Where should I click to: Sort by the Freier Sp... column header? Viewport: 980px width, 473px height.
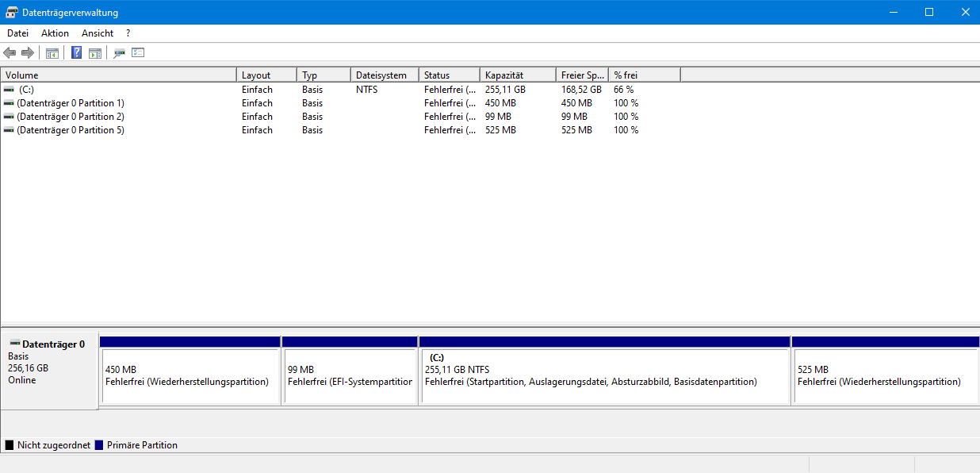point(582,75)
